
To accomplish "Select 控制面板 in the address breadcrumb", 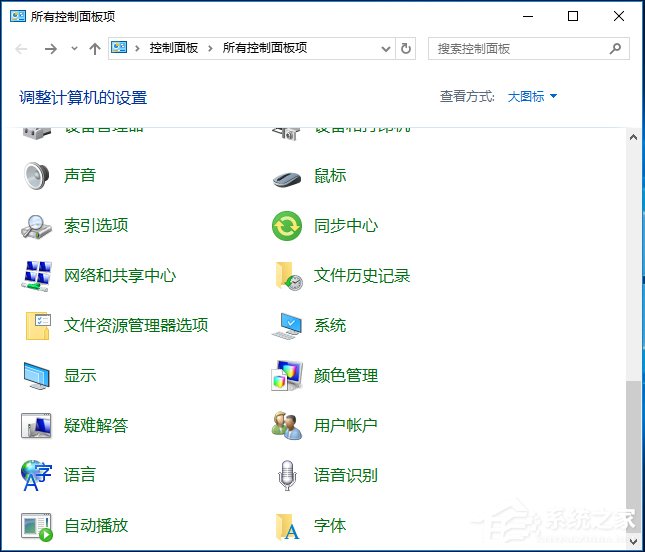I will [x=174, y=48].
